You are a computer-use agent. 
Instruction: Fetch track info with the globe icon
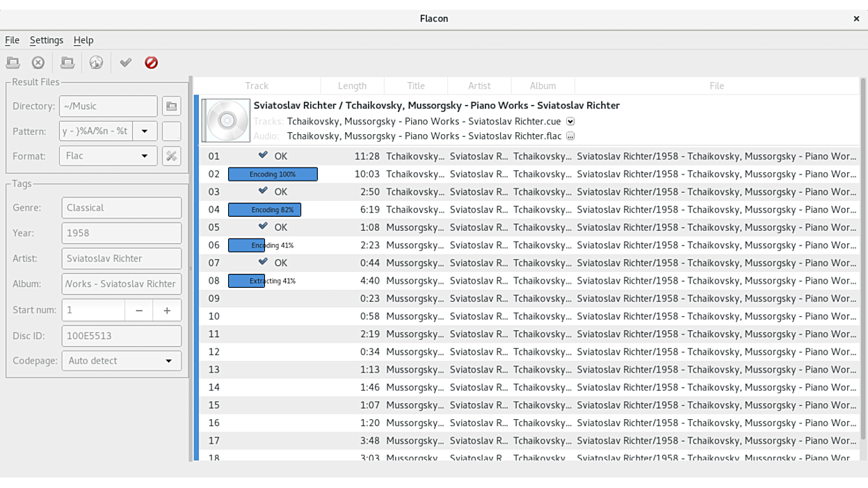96,63
